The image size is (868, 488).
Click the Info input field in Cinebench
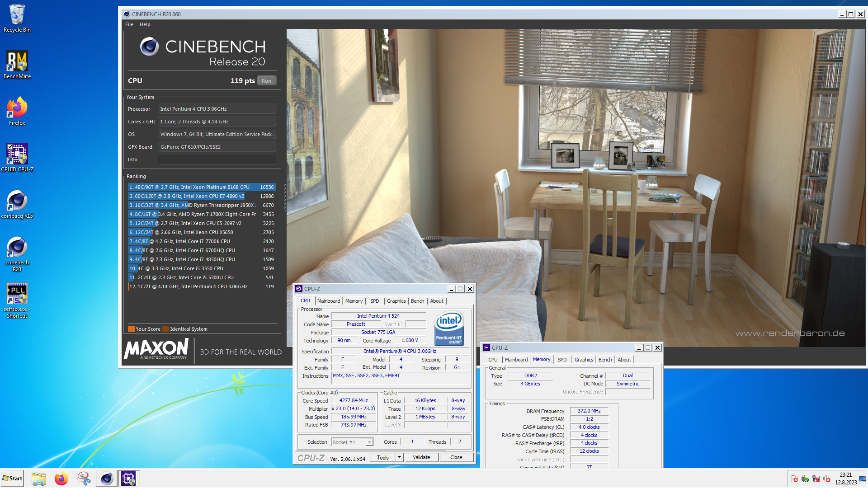tap(217, 160)
